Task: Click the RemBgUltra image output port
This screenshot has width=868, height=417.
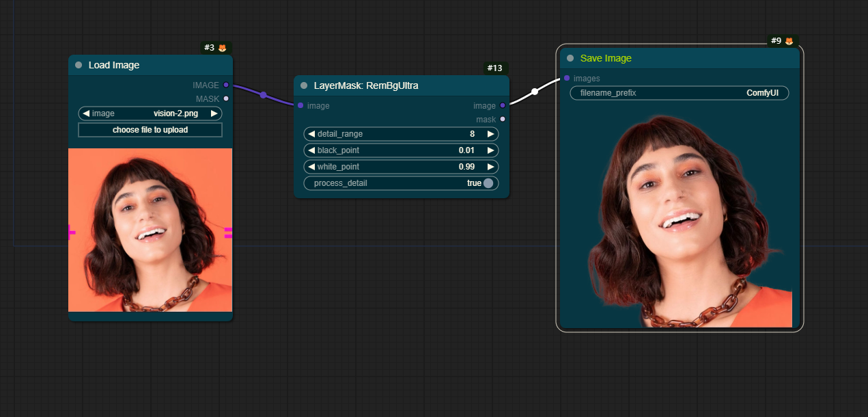Action: pyautogui.click(x=503, y=105)
